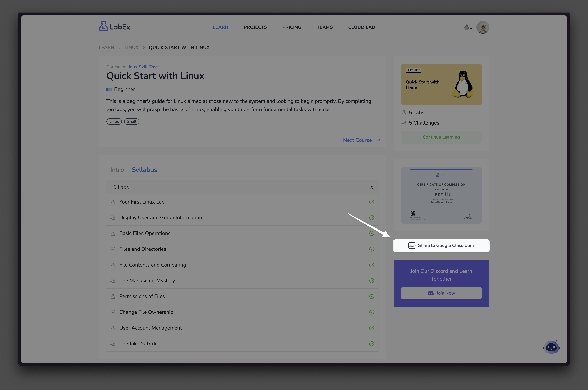Open Your First Linux Lab
This screenshot has width=588, height=390.
point(242,202)
